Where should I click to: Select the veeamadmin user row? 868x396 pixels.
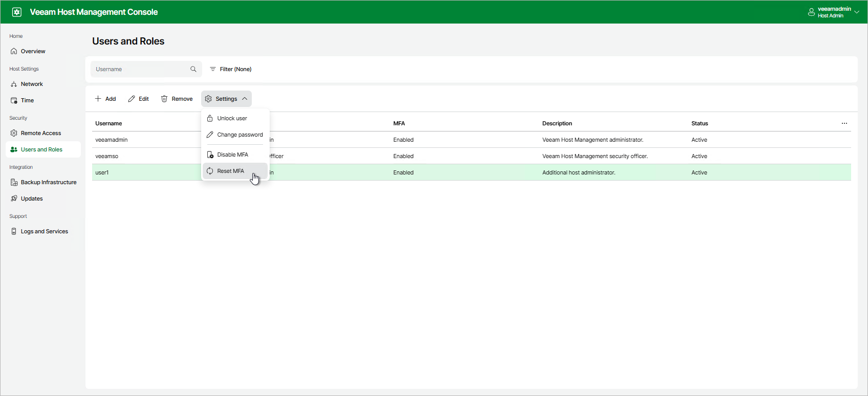471,140
